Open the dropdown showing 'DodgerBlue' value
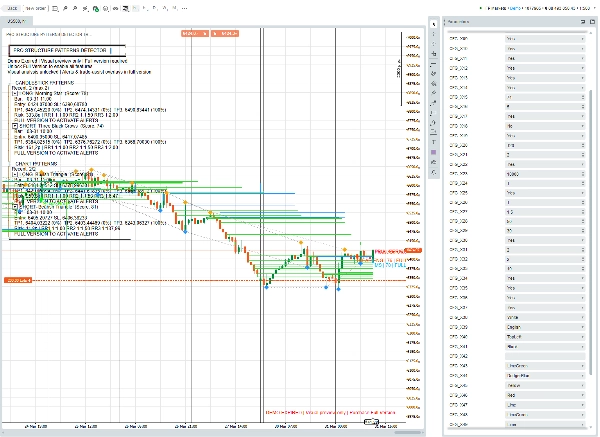The image size is (600, 437). click(x=545, y=377)
